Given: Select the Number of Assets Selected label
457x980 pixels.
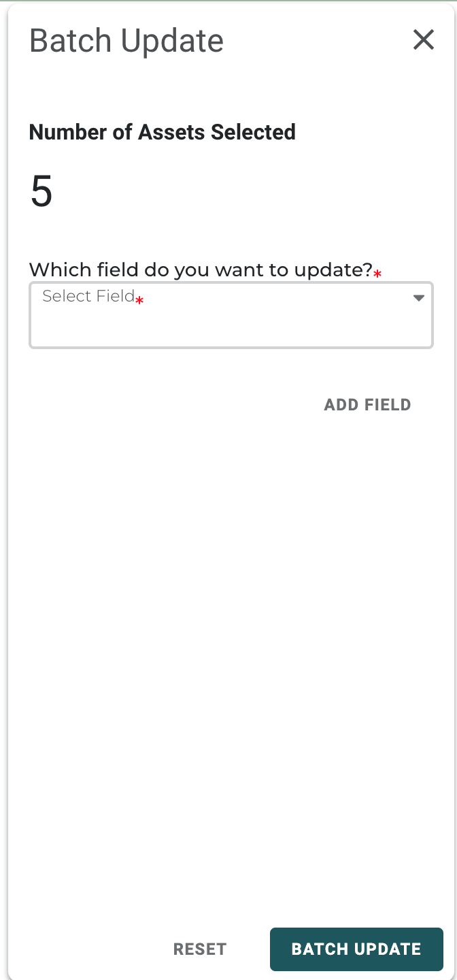Looking at the screenshot, I should coord(162,132).
